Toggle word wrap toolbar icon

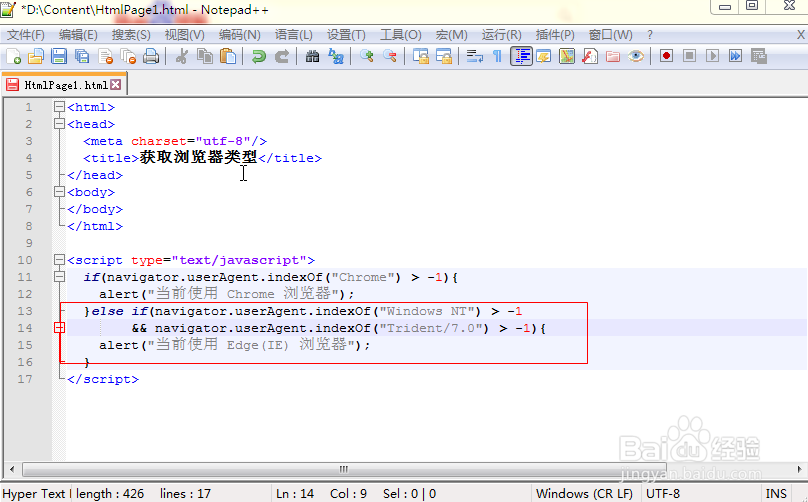(x=474, y=56)
